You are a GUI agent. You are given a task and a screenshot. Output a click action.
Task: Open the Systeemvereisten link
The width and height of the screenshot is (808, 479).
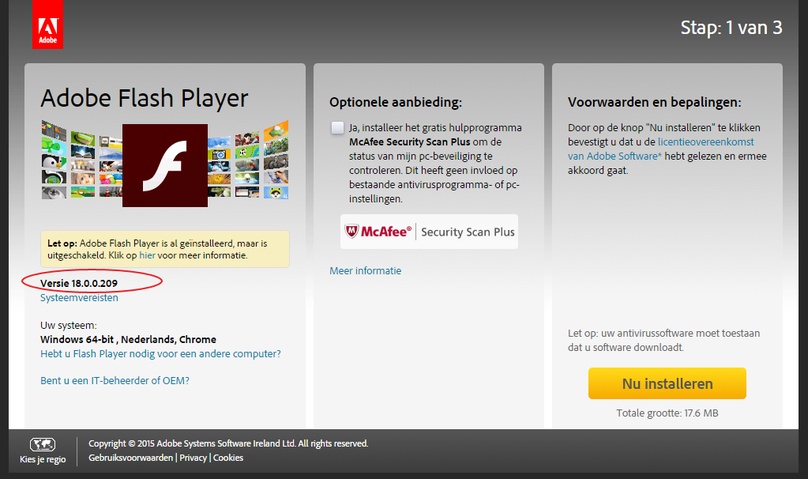[79, 298]
